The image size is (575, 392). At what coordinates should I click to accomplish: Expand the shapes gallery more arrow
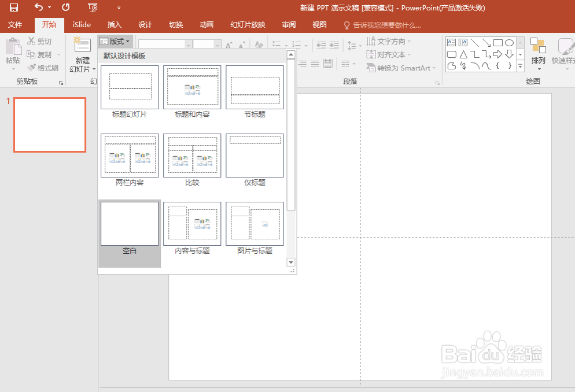coord(521,66)
